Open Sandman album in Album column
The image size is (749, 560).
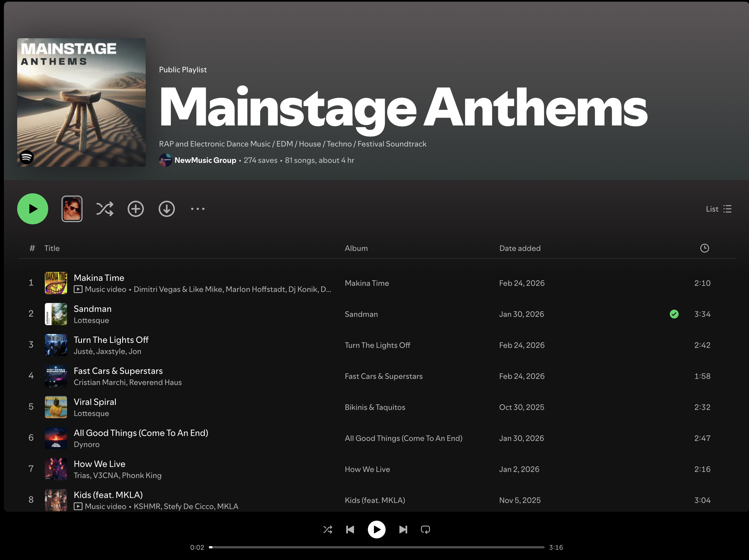pyautogui.click(x=361, y=314)
